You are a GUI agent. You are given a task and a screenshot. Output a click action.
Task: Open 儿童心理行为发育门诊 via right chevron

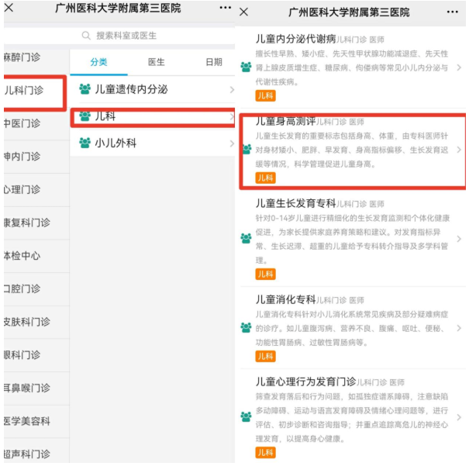click(x=459, y=417)
